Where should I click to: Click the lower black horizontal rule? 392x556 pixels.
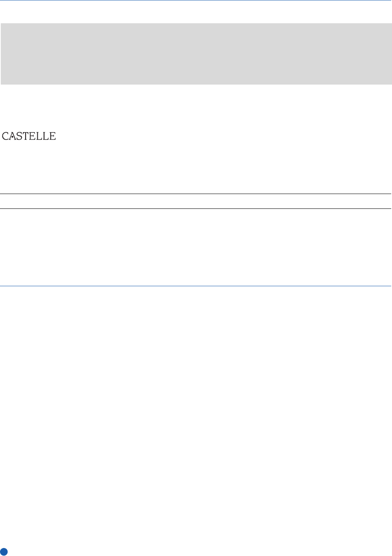click(196, 208)
